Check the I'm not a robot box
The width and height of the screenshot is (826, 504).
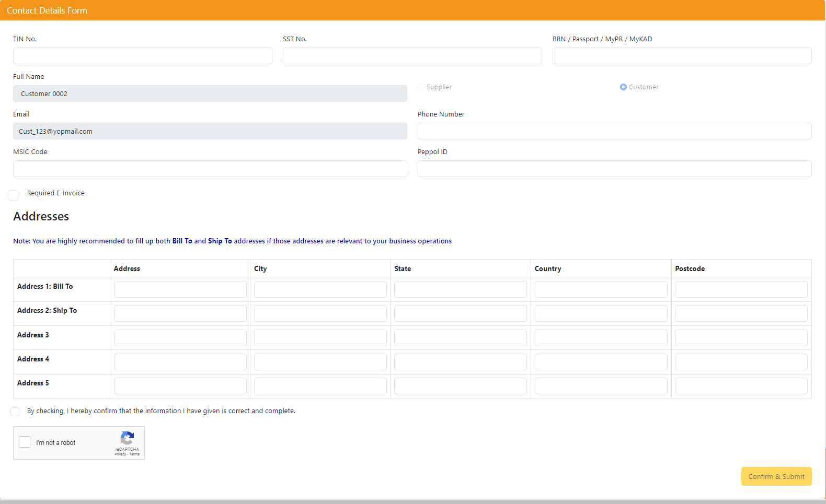pyautogui.click(x=25, y=442)
